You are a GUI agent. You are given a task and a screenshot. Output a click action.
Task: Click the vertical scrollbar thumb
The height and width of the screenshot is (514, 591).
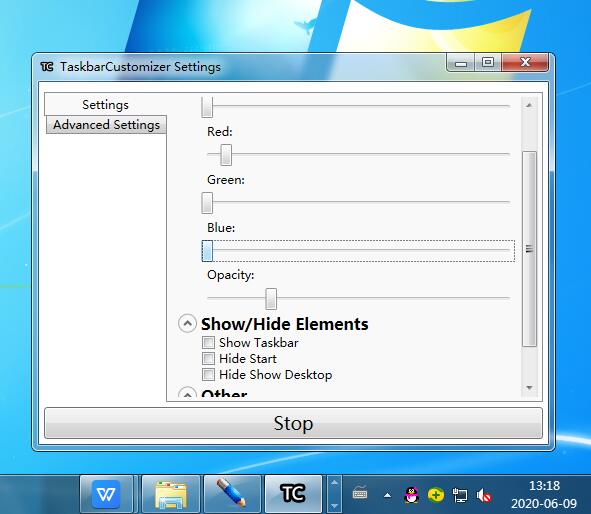click(529, 249)
